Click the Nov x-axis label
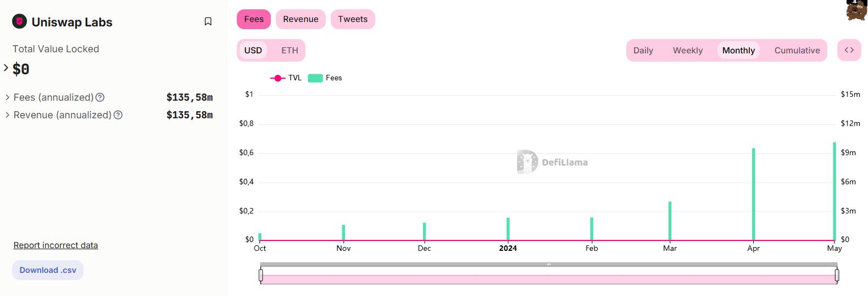This screenshot has height=296, width=868. click(343, 248)
